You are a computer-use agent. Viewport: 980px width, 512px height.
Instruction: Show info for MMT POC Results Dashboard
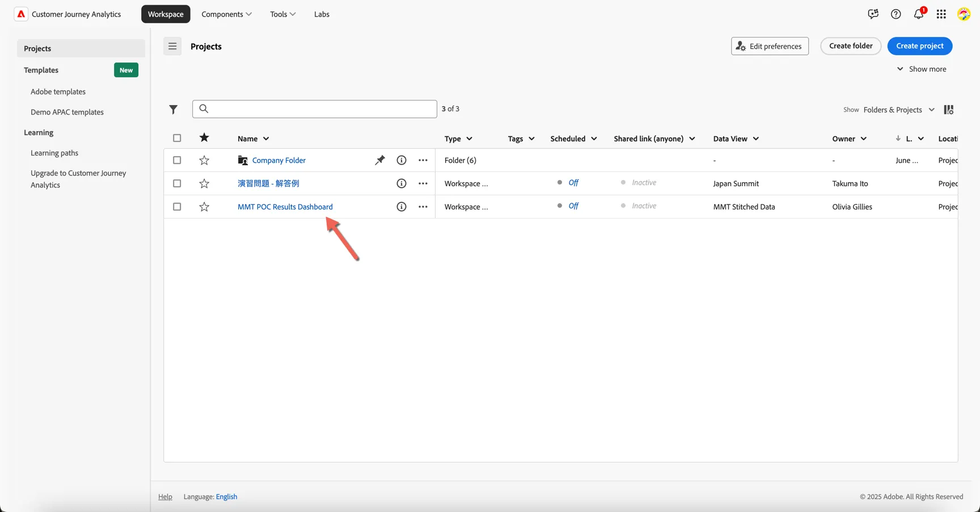tap(402, 207)
